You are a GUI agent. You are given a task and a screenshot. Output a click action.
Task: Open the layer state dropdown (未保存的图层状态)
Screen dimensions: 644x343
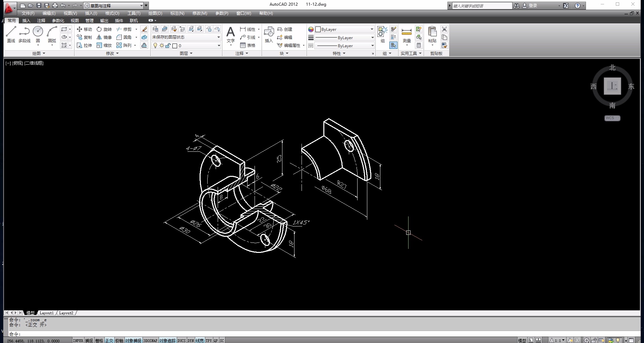pyautogui.click(x=186, y=37)
